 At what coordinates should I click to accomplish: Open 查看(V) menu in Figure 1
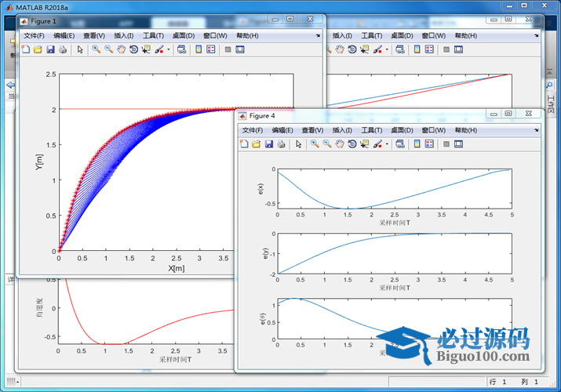(94, 36)
